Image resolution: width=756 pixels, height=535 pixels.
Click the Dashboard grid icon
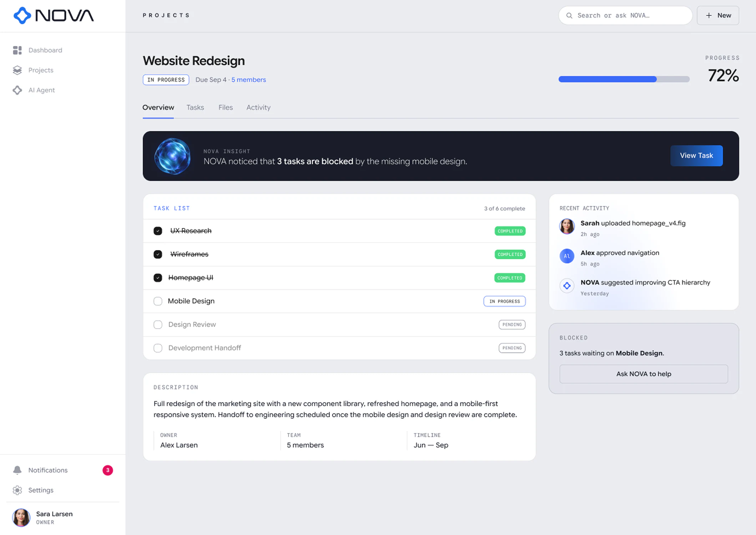(x=17, y=50)
